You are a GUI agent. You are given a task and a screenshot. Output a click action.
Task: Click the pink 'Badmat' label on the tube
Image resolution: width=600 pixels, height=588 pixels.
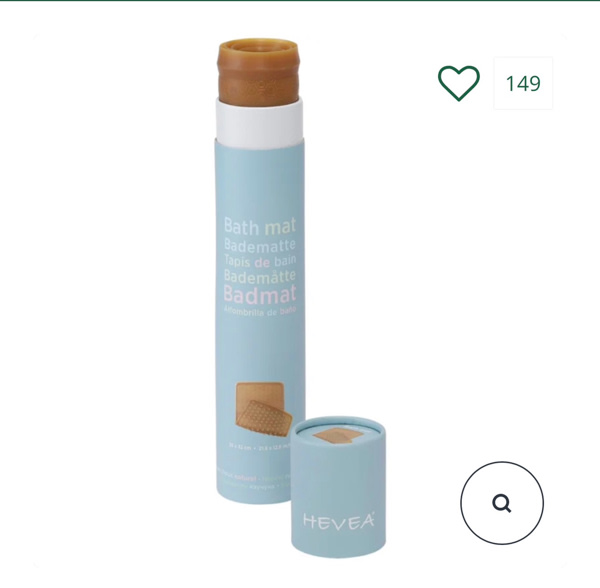259,294
